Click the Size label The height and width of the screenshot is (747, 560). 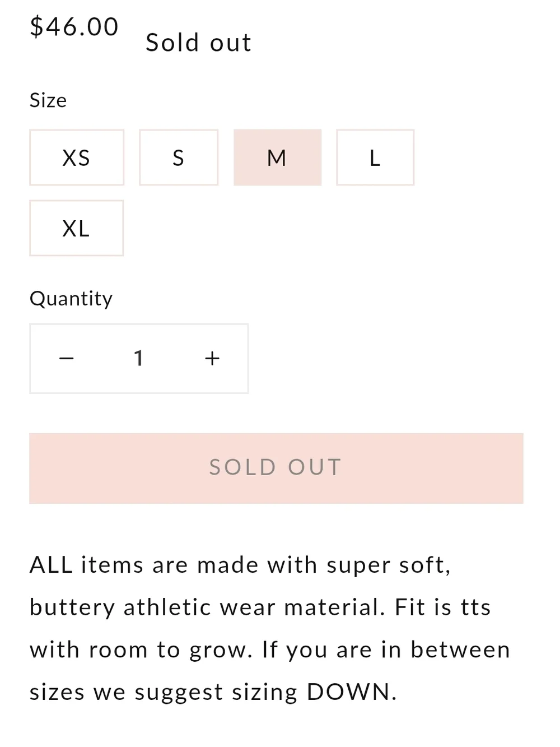(48, 100)
